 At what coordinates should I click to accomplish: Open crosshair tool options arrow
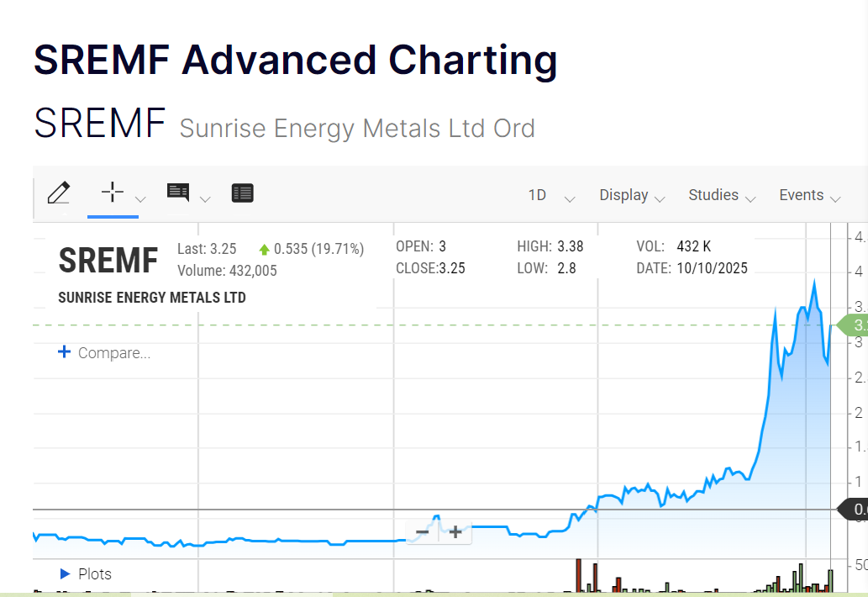click(x=141, y=199)
